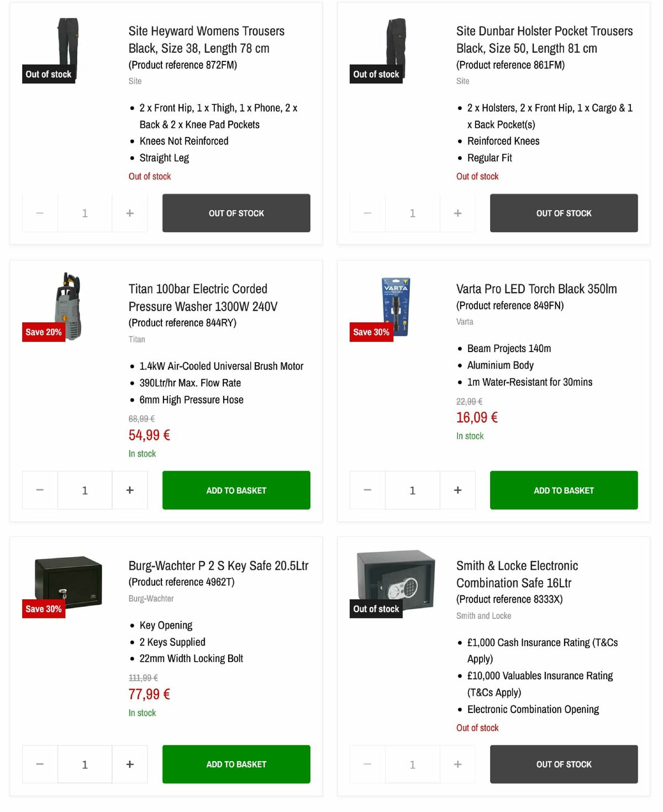Open the Site Heyward Womens Trousers product page
This screenshot has height=812, width=663.
[206, 39]
